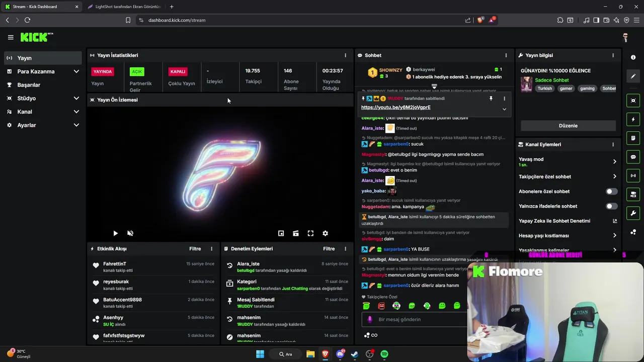The height and width of the screenshot is (362, 644).
Task: Click the Kick logo
Action: [x=37, y=37]
